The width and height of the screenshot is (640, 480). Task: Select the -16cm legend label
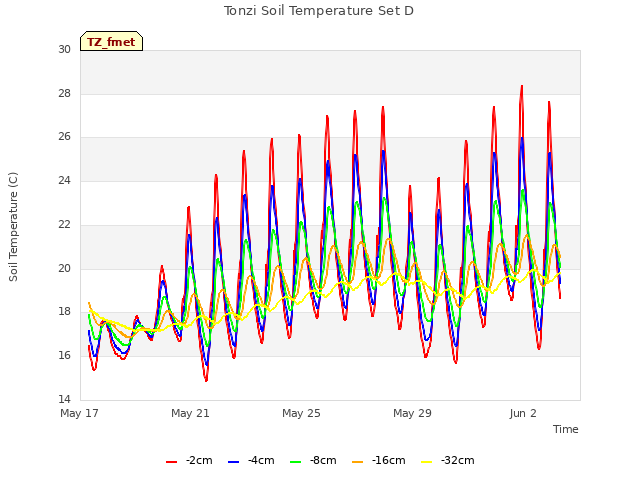tap(389, 460)
